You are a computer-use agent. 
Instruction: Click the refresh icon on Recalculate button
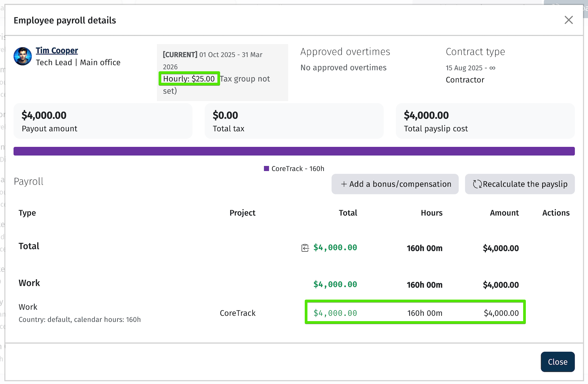(477, 184)
